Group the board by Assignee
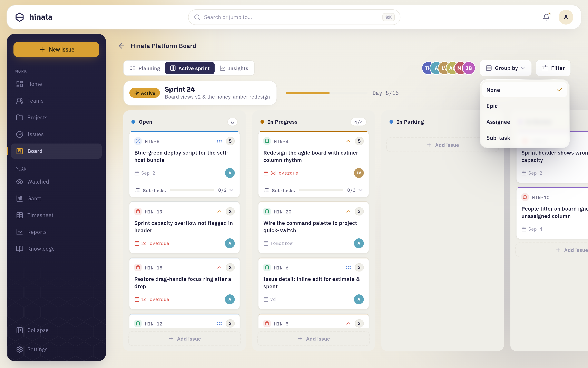This screenshot has height=368, width=588. pos(525,122)
